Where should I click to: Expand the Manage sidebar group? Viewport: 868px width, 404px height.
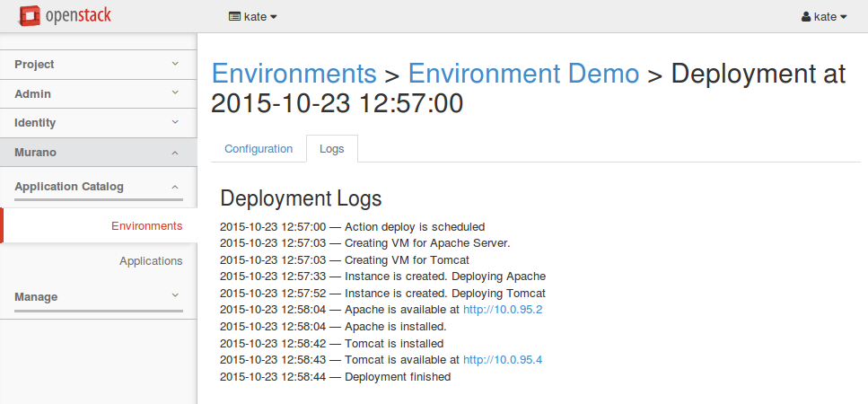tap(98, 296)
